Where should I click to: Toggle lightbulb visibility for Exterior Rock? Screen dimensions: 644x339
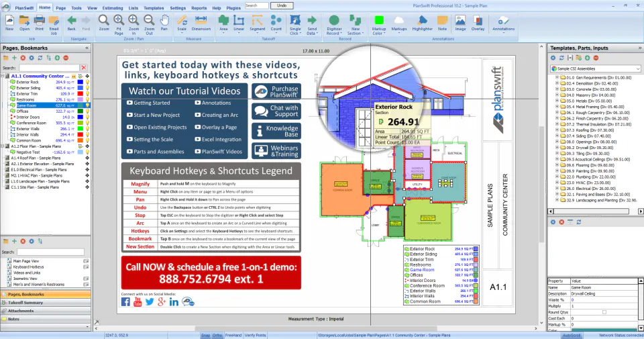[x=87, y=82]
